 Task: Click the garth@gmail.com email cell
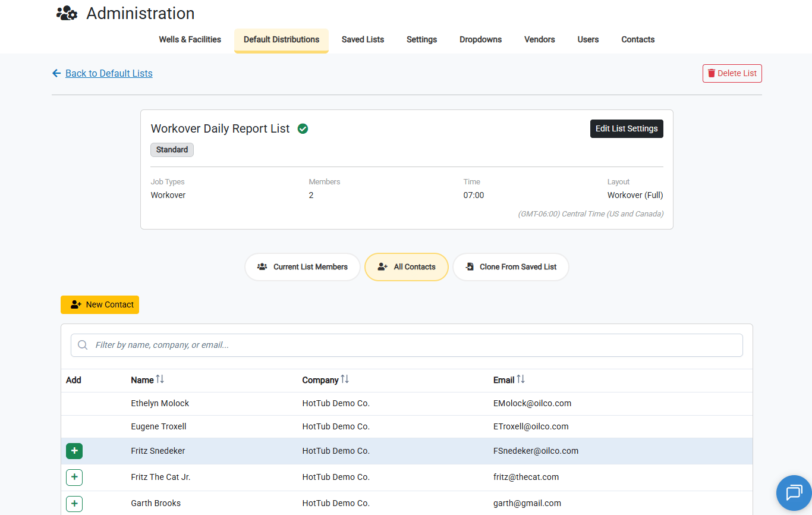pyautogui.click(x=527, y=503)
